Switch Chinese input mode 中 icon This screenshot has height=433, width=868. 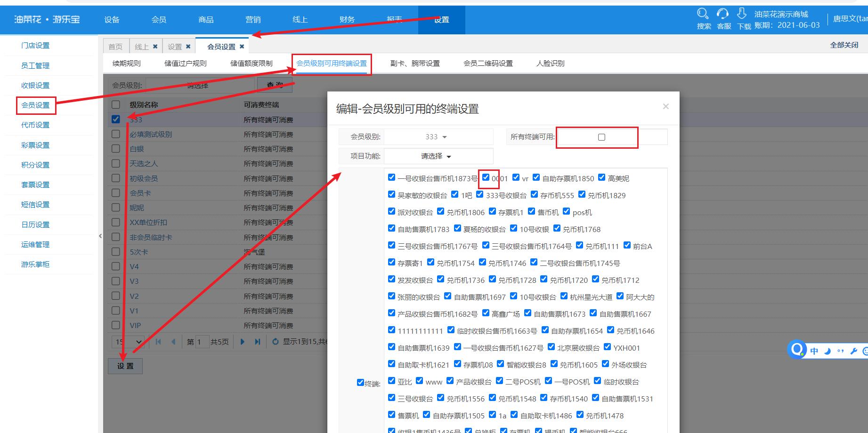click(x=814, y=351)
